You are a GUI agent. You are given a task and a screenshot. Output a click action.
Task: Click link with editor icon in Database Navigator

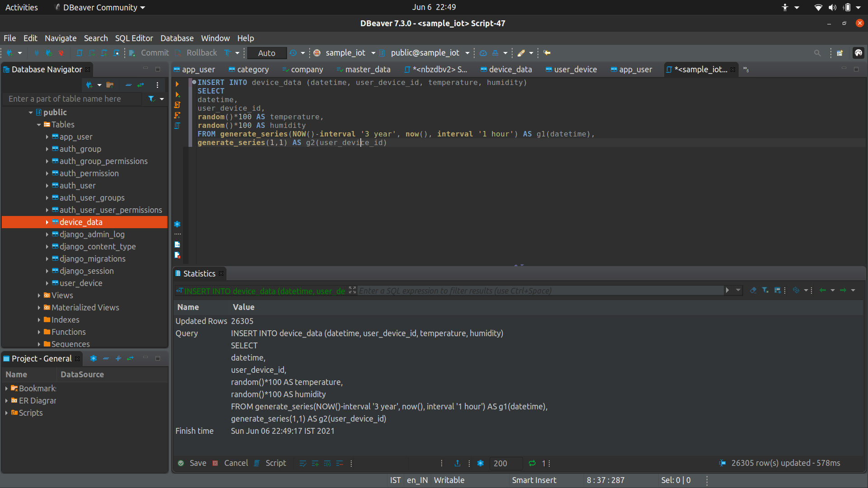[x=141, y=85]
